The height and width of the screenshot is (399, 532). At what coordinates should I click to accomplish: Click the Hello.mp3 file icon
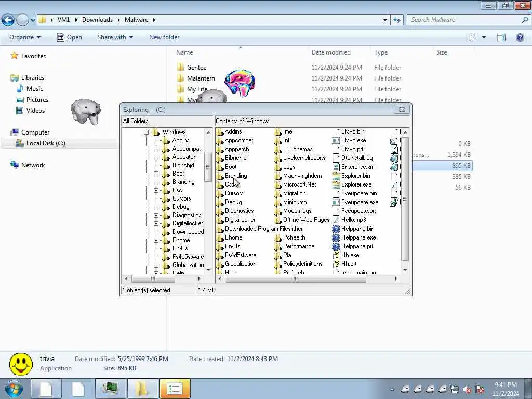(336, 220)
